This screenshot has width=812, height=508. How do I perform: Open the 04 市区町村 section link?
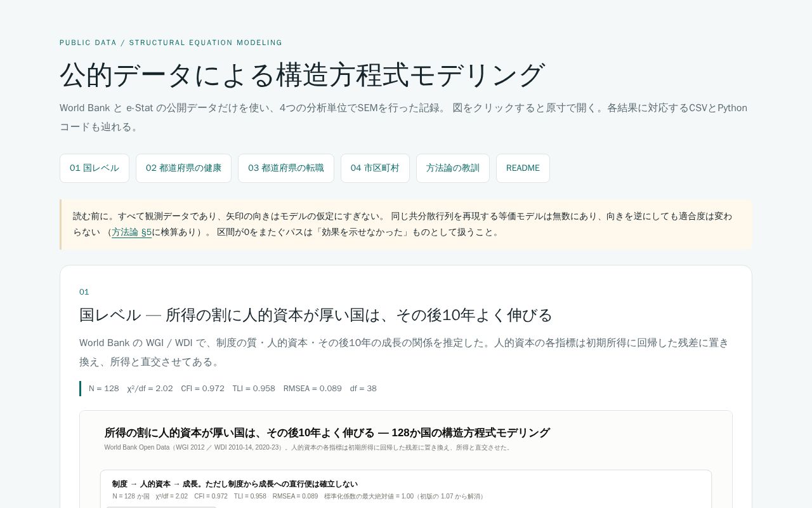click(x=375, y=168)
